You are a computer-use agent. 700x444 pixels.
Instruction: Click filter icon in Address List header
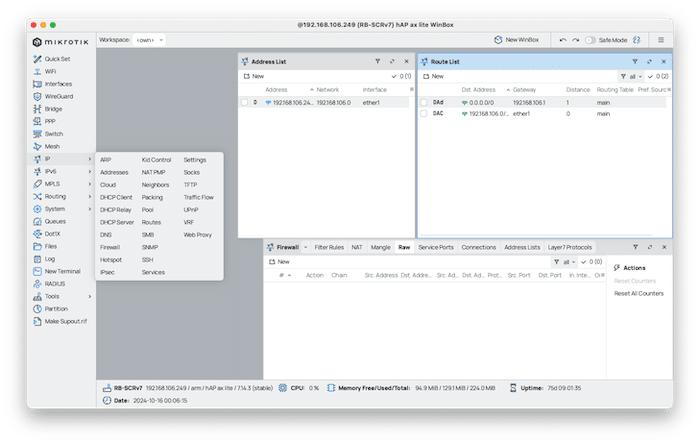pos(378,62)
